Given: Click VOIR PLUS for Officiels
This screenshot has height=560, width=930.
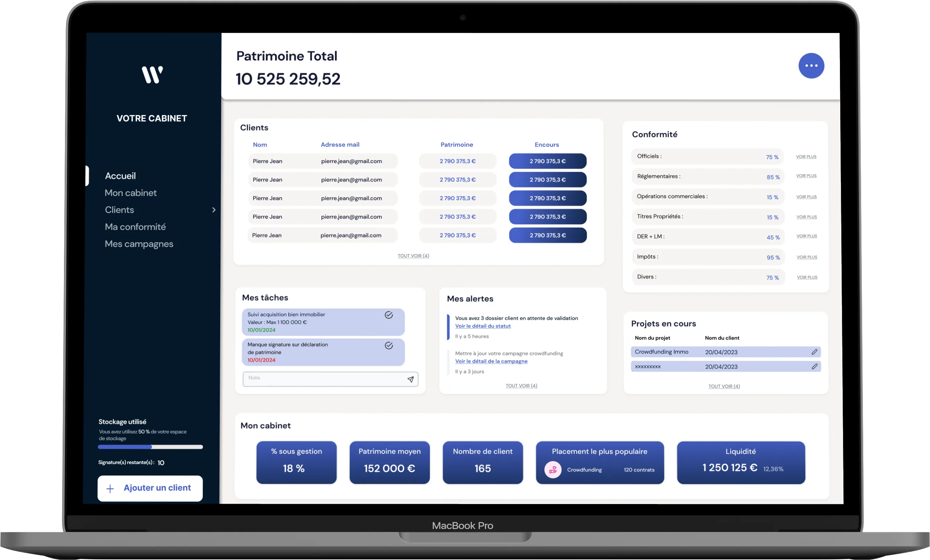Looking at the screenshot, I should tap(806, 157).
